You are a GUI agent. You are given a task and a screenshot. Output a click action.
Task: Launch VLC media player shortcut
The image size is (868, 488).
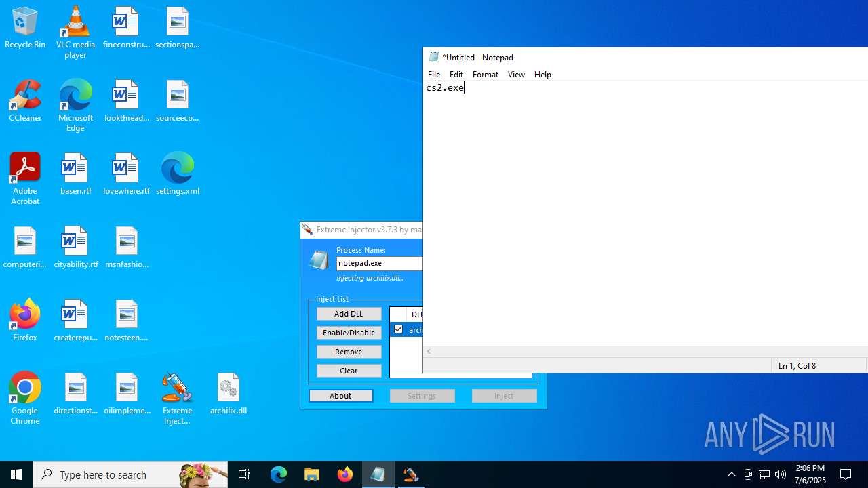tap(75, 33)
